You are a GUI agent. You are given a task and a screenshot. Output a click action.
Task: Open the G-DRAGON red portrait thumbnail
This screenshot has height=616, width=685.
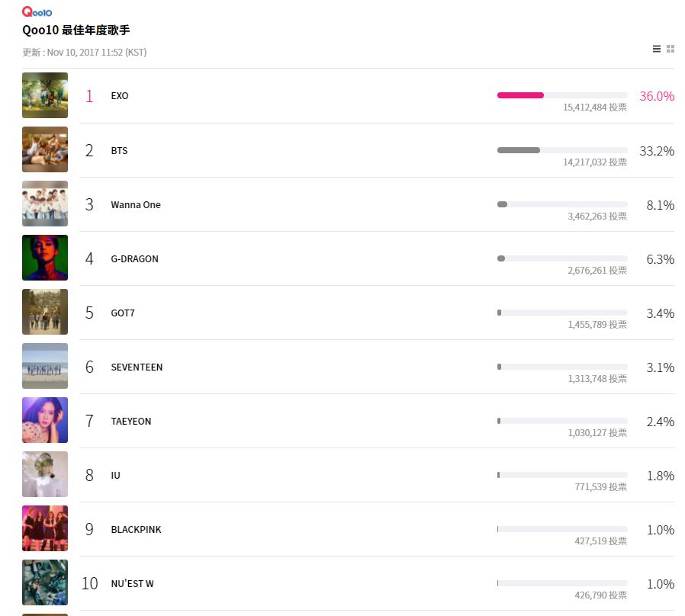pos(45,258)
